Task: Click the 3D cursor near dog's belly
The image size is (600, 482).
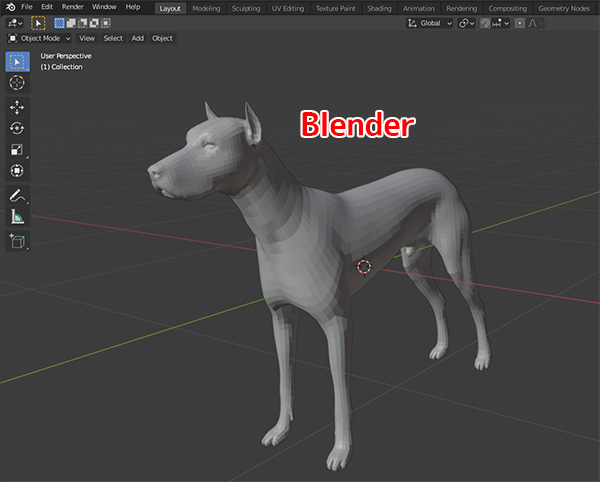Action: 364,267
